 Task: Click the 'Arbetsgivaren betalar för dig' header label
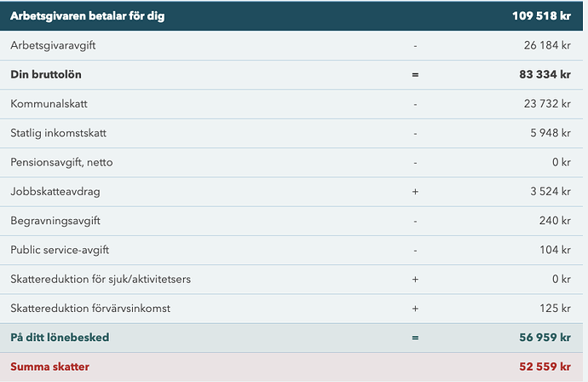[89, 15]
